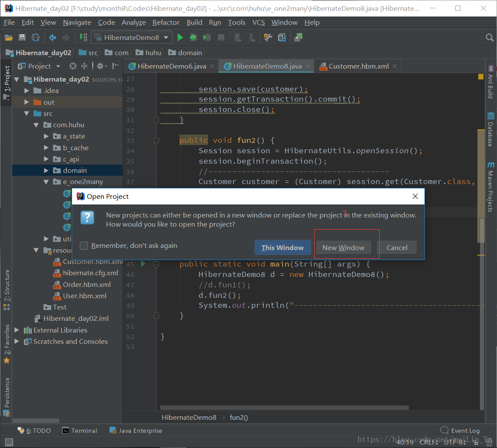Check Remember, don't ask again checkbox
497x448 pixels.
pyautogui.click(x=84, y=246)
